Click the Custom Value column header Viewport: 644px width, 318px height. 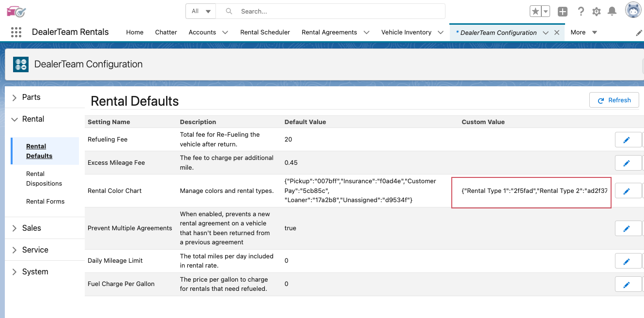(483, 122)
